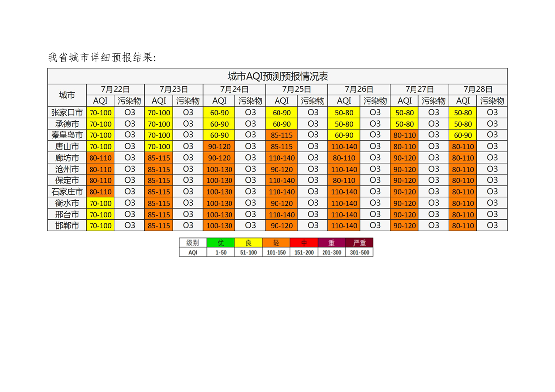Select the 城市AQI预测预报情况表 table title
Viewport: 555px width, 392px height.
(x=277, y=76)
